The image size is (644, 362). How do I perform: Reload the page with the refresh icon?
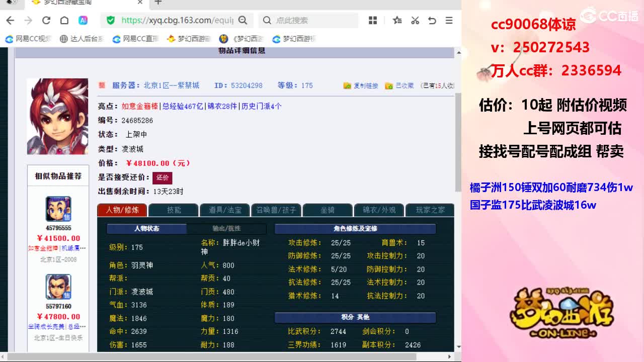click(46, 20)
